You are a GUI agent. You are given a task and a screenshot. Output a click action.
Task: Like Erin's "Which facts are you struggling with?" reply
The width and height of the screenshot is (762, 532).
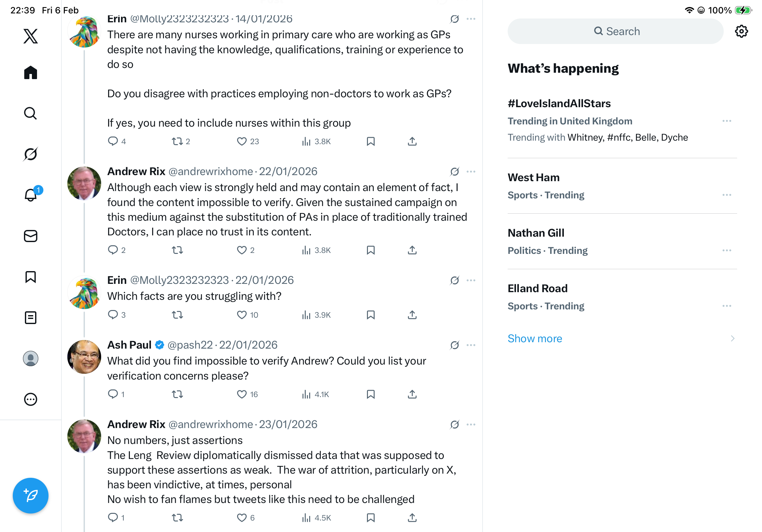242,315
